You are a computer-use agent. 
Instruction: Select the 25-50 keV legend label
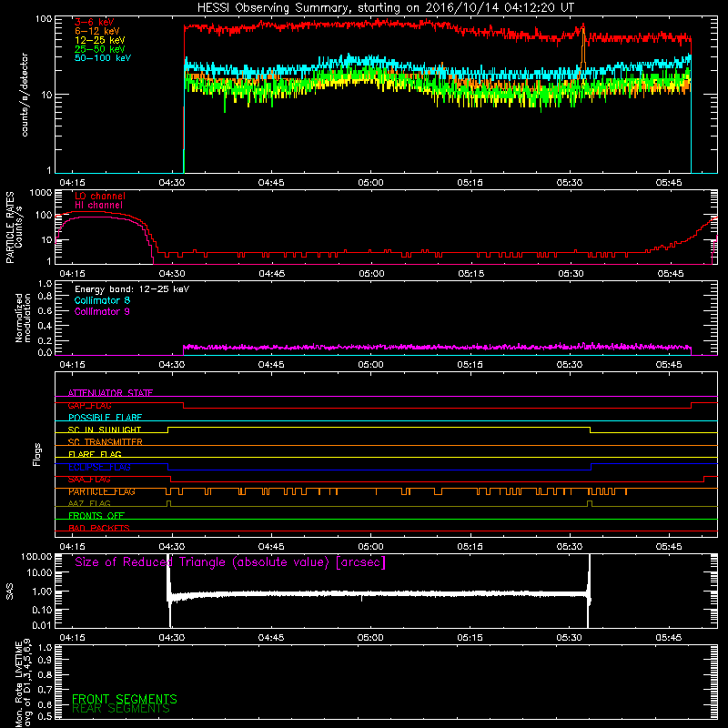point(100,49)
